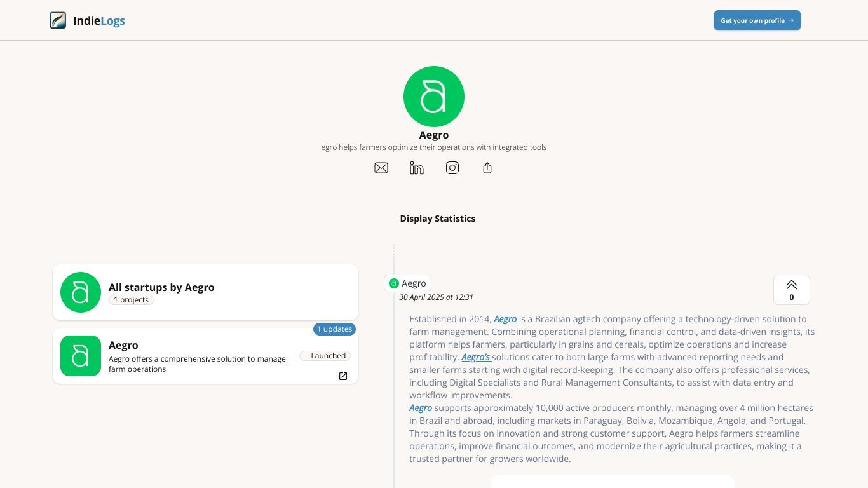Screen dimensions: 868x488
Task: Click the IndieLogs logo icon
Action: pyautogui.click(x=58, y=20)
